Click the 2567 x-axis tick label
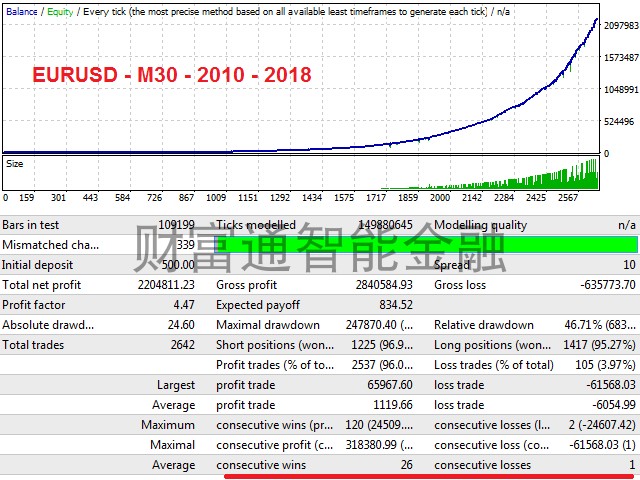This screenshot has height=480, width=640. tap(568, 198)
